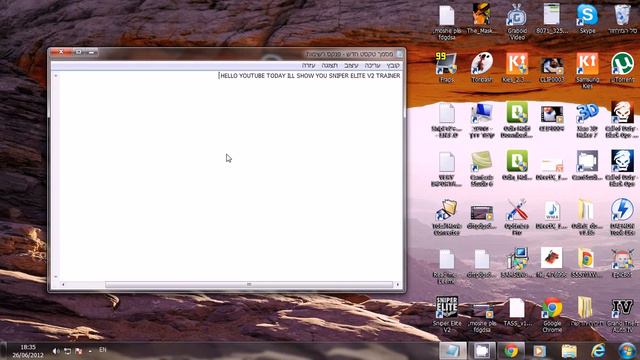Open the עריכה (Edit) menu in Notepad
The image size is (640, 360).
pyautogui.click(x=372, y=65)
